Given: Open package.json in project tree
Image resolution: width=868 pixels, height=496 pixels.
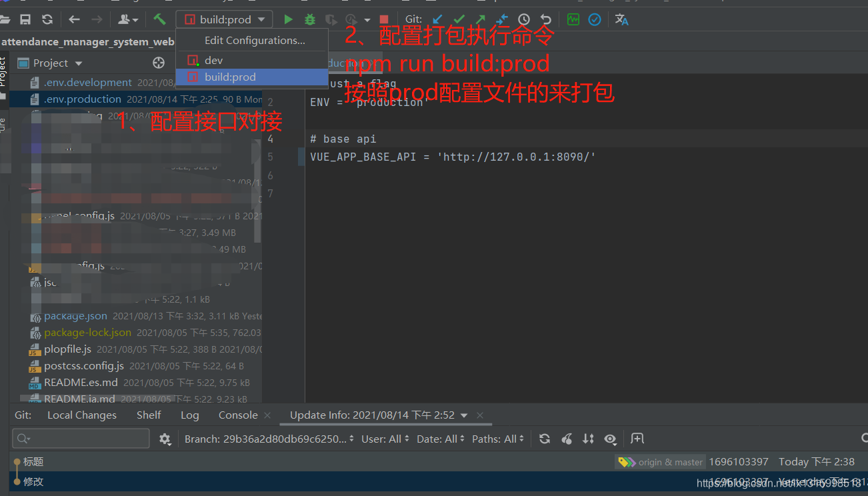Looking at the screenshot, I should 75,315.
